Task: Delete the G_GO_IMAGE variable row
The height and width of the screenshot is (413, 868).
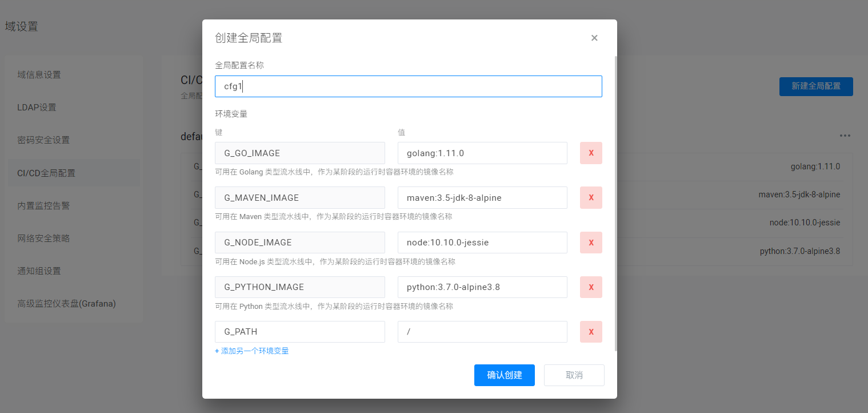Action: 591,153
